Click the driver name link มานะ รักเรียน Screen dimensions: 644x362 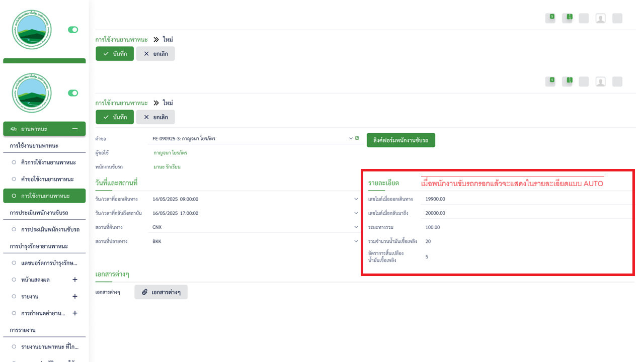pos(167,167)
